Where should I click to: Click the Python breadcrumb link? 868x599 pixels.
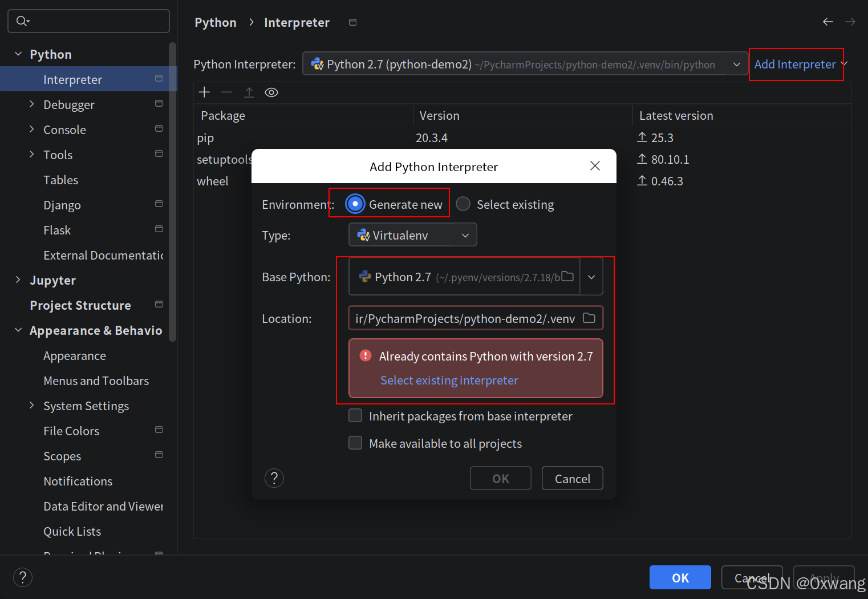click(x=216, y=22)
